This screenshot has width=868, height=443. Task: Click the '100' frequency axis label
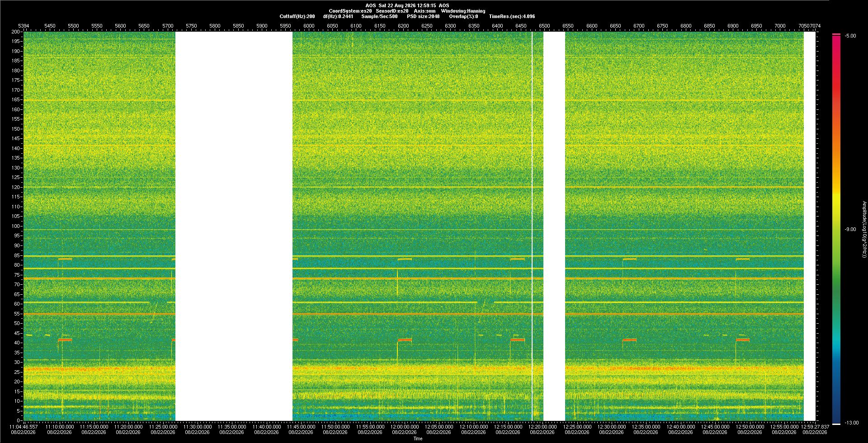(16, 226)
